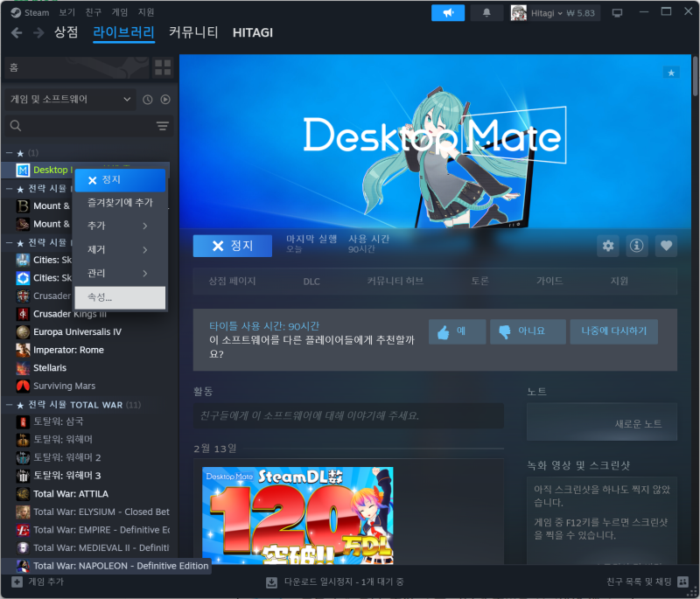
Task: Open advanced filter options icon
Action: point(163,126)
